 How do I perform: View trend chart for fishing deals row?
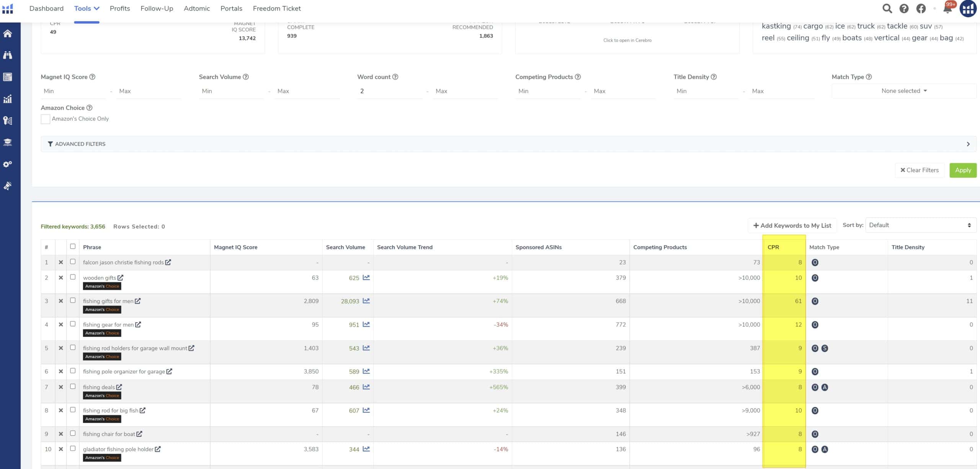click(366, 387)
